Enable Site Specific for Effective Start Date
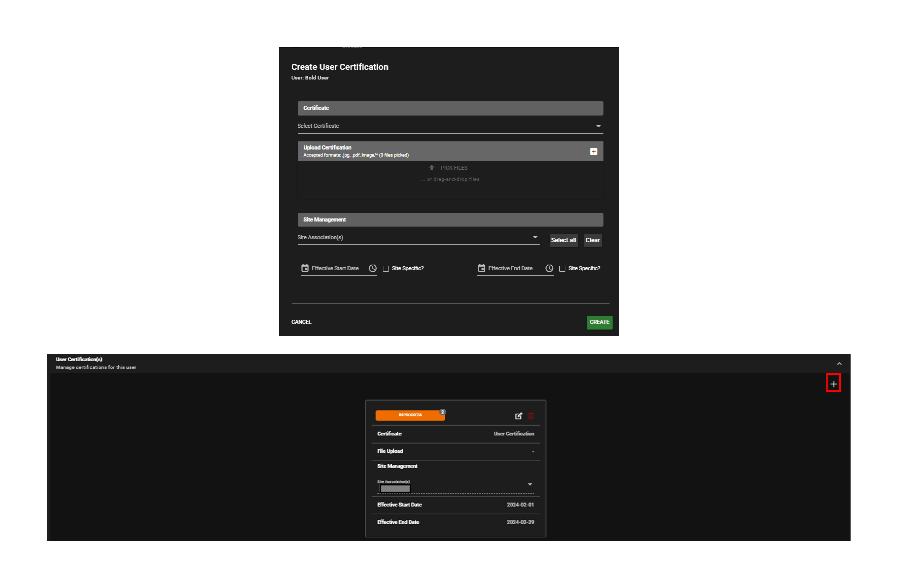 386,268
